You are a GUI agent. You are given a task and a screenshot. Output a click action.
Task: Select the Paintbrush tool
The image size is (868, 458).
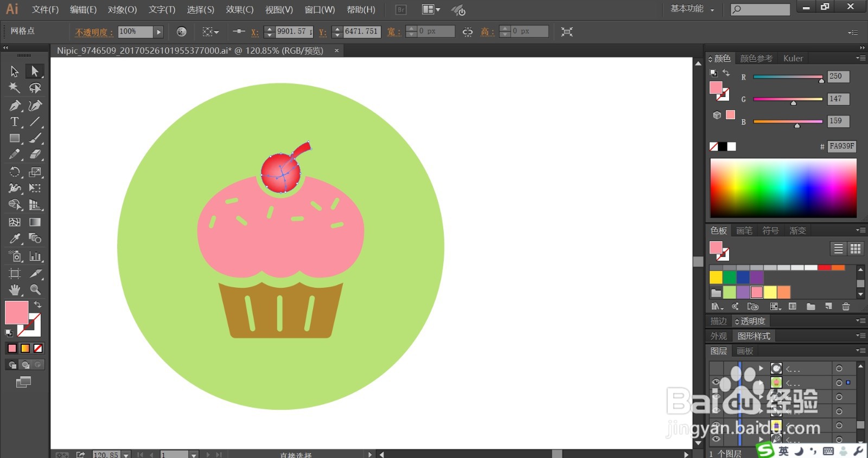click(35, 139)
